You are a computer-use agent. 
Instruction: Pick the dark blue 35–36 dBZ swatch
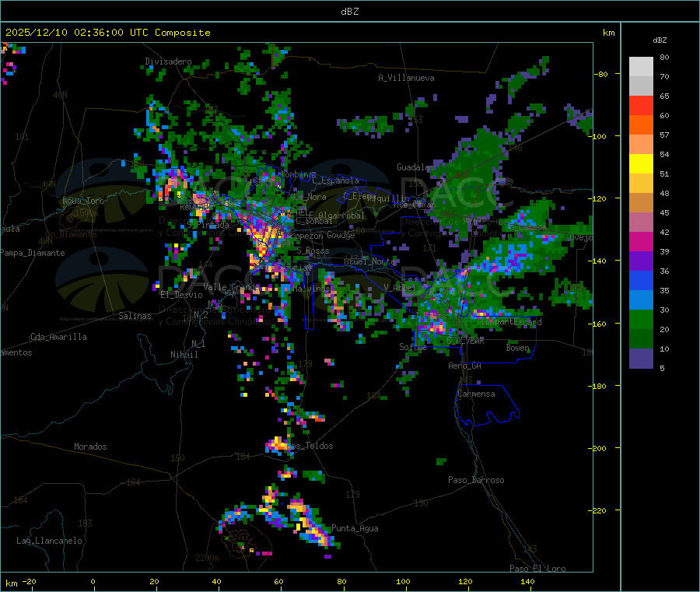641,280
